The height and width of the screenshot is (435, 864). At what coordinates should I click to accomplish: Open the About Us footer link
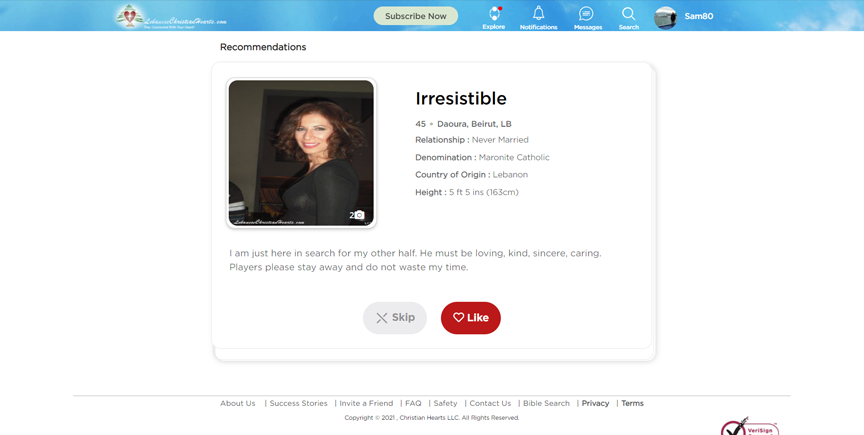pyautogui.click(x=237, y=404)
